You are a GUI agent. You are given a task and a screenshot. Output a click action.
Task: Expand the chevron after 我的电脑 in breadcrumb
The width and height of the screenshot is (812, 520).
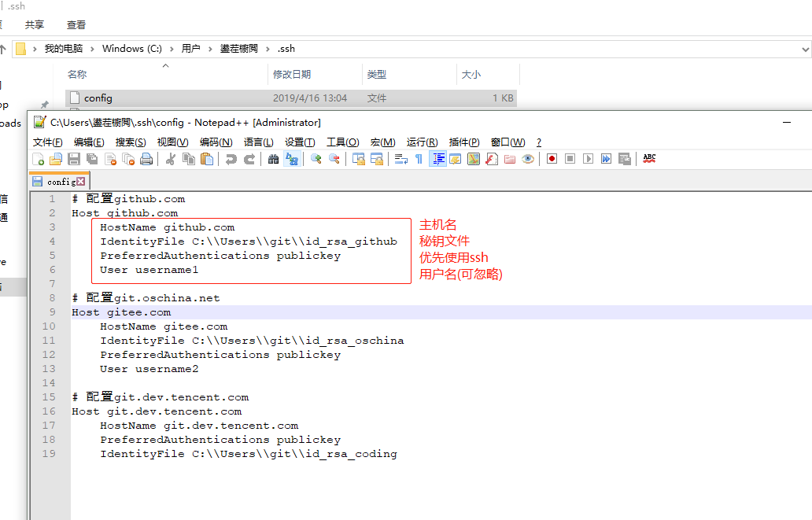(92, 49)
